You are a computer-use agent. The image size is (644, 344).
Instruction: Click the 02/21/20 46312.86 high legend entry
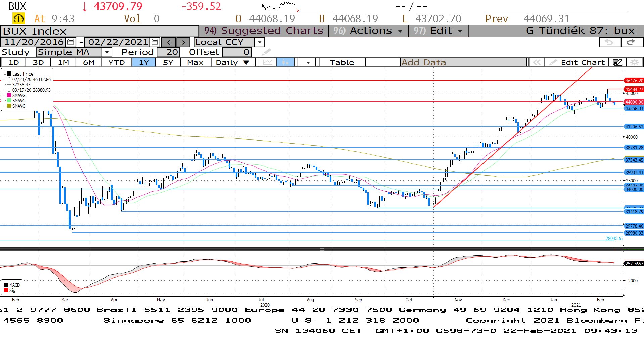coord(32,79)
